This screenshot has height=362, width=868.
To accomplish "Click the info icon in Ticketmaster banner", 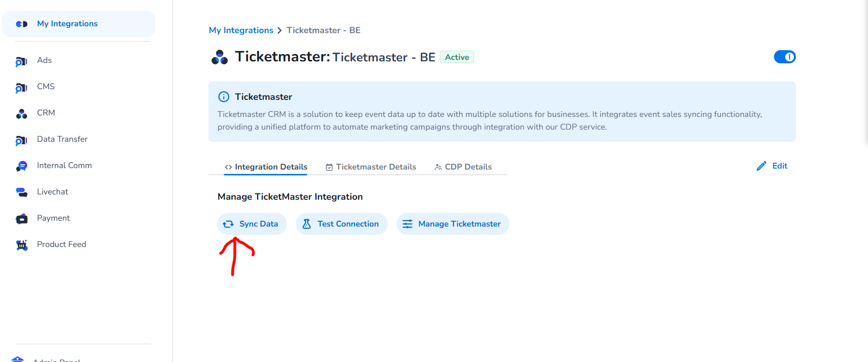I will click(224, 96).
